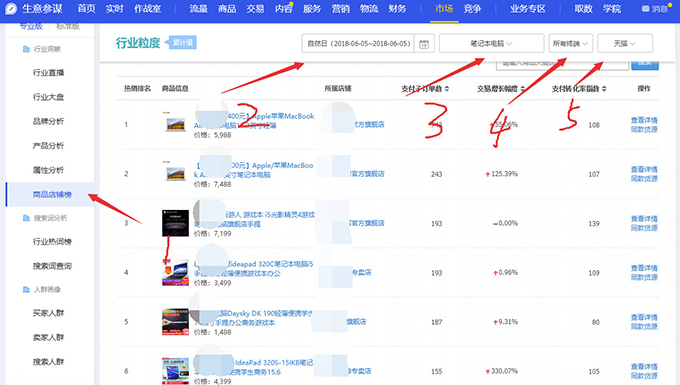Click 同款货源 for the rank 3 product
The width and height of the screenshot is (680, 385).
click(x=644, y=228)
